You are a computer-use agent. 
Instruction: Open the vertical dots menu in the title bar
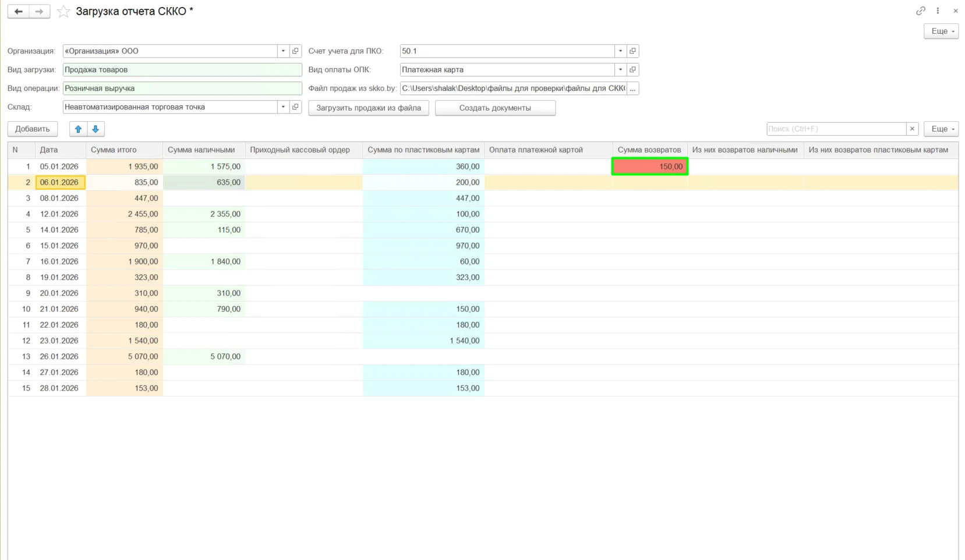938,10
